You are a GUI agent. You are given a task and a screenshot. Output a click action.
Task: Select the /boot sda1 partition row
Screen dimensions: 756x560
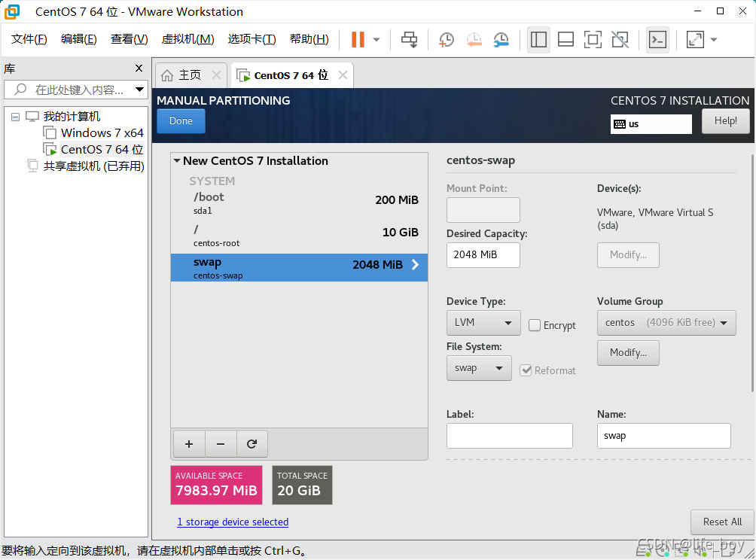click(x=299, y=202)
